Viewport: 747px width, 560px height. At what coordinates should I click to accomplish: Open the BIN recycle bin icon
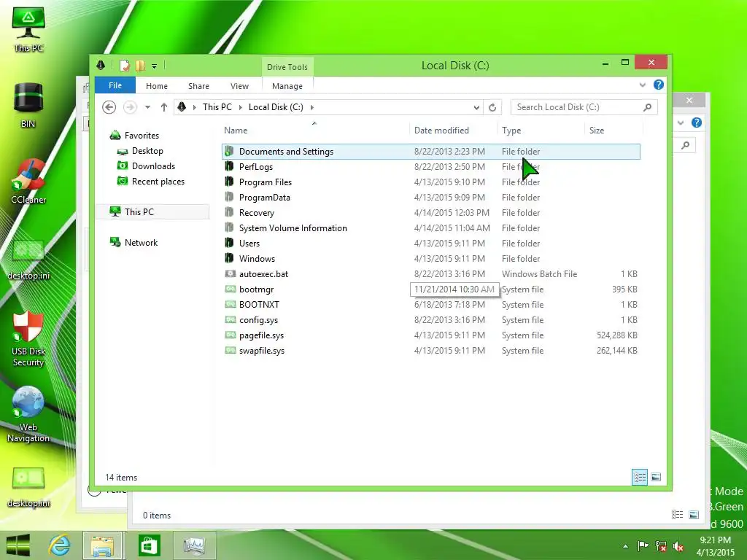click(x=28, y=105)
